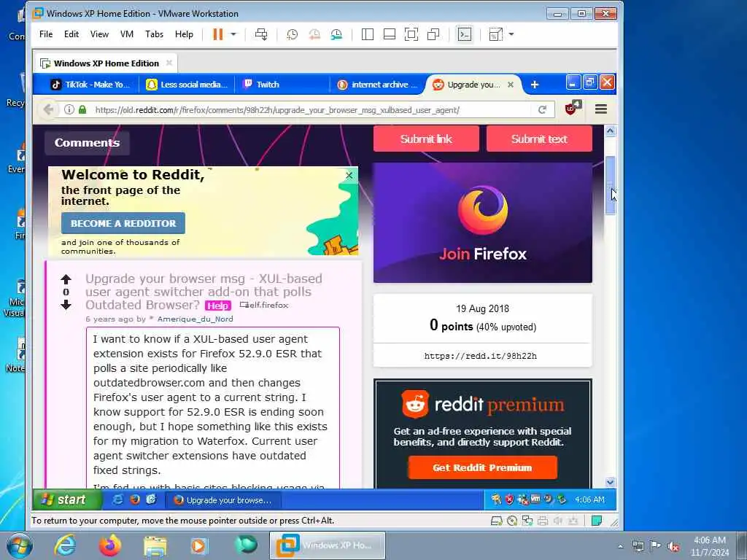Switch to the internet archive tab
Screen dimensions: 747x560
[377, 85]
